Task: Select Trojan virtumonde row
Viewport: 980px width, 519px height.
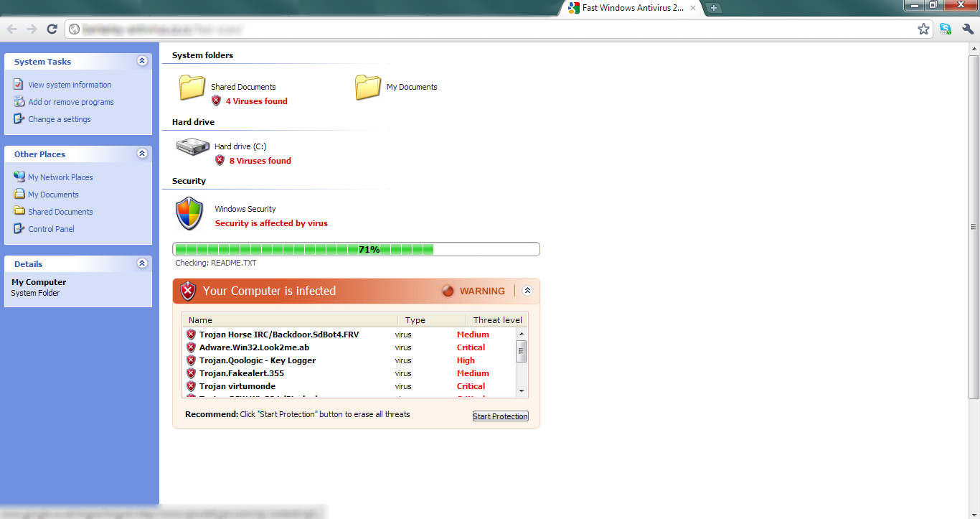Action: (x=350, y=386)
